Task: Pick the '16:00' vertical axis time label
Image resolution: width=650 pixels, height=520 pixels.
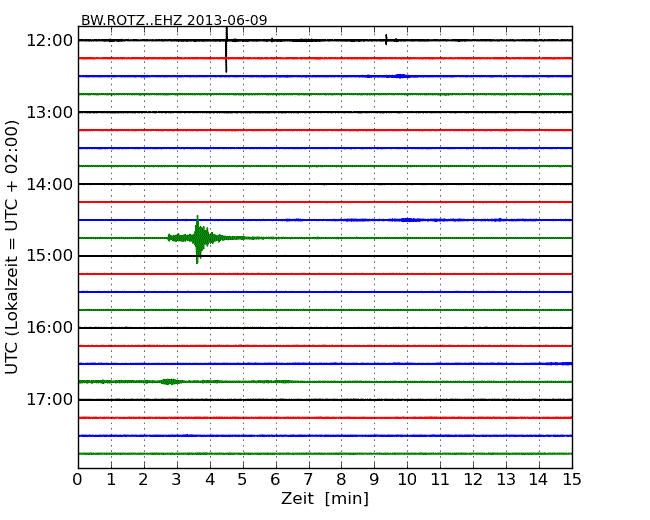Action: tap(49, 328)
